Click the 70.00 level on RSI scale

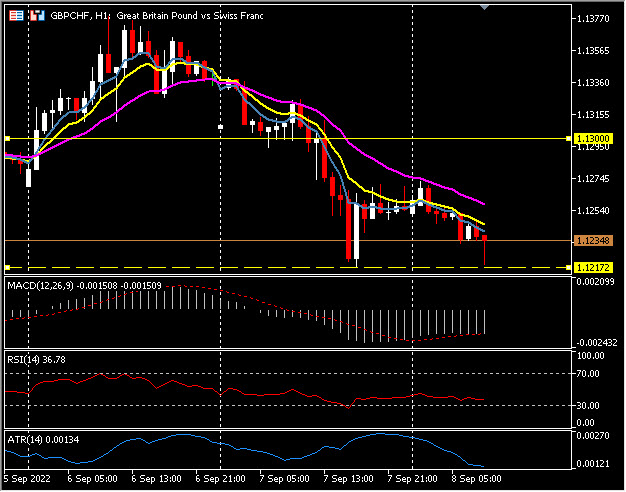click(588, 373)
